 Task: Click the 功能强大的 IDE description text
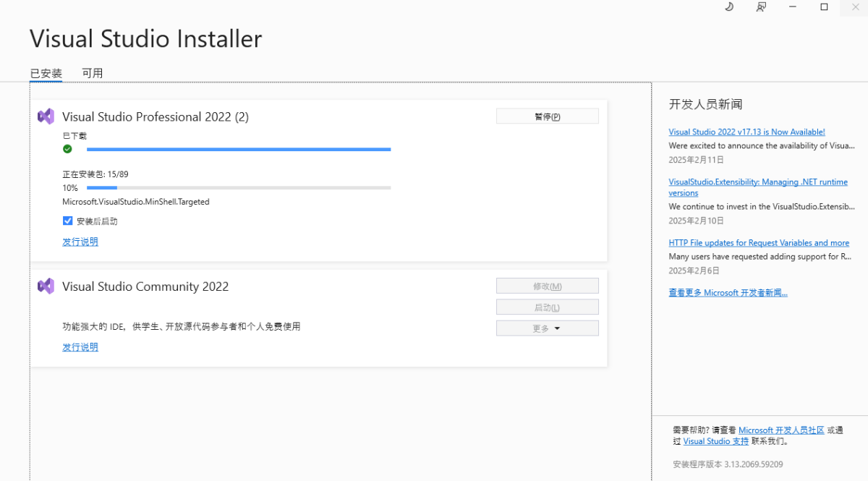181,326
